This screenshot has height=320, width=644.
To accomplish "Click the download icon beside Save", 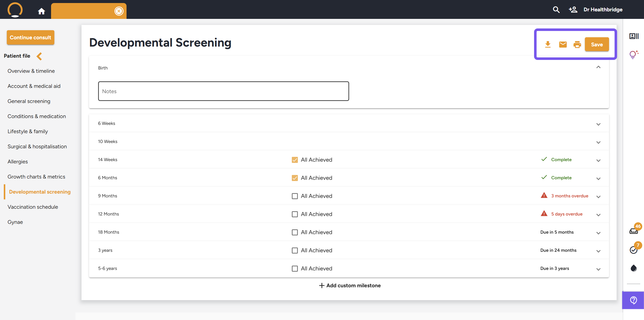I will pos(548,45).
